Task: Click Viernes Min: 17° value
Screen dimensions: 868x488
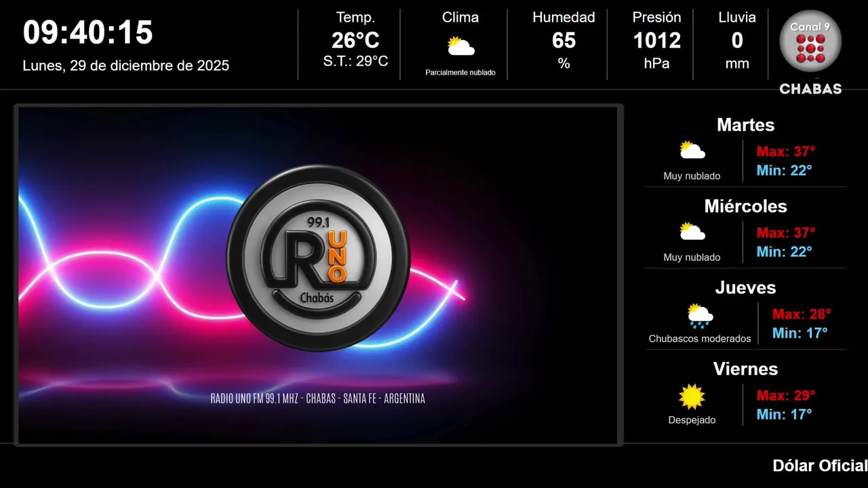Action: pyautogui.click(x=785, y=414)
